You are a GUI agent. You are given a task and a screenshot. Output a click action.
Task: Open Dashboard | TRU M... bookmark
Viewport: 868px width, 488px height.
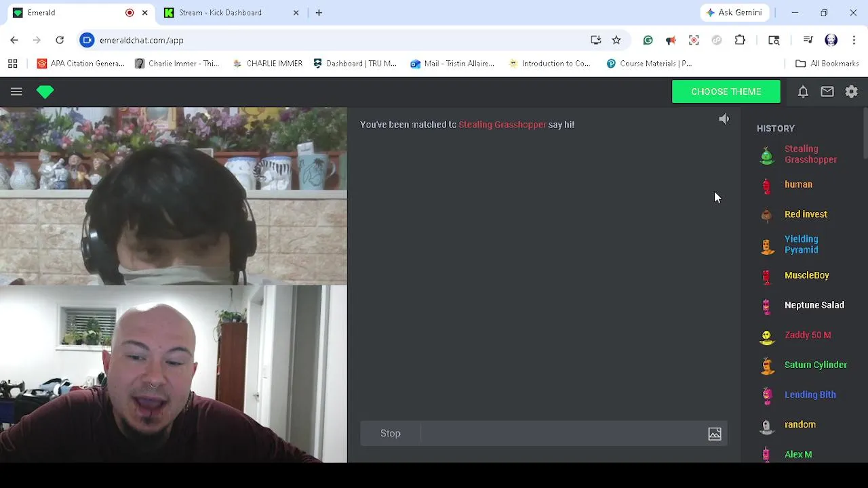[x=355, y=63]
